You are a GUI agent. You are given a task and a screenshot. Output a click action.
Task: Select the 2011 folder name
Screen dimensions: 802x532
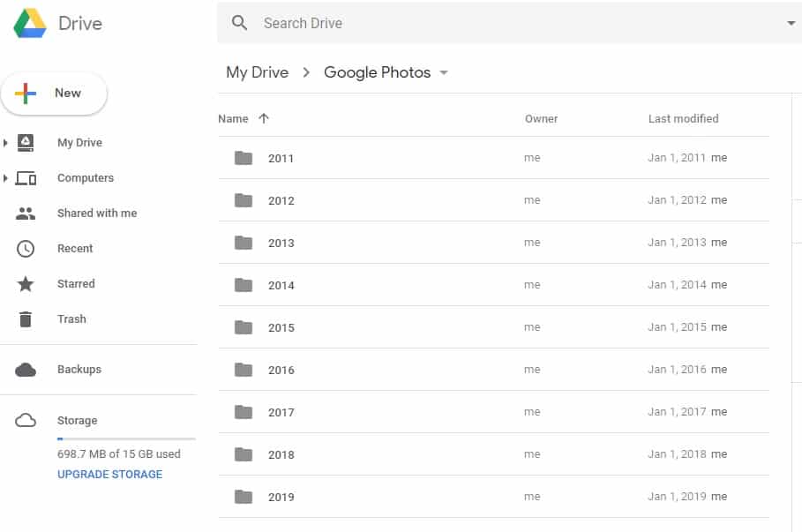(281, 159)
